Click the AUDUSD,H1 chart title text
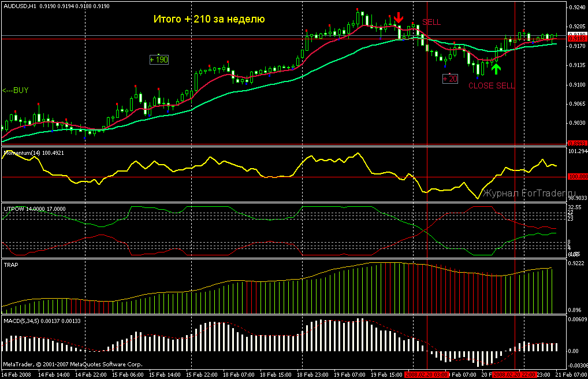Image resolution: width=588 pixels, height=379 pixels. pos(57,6)
